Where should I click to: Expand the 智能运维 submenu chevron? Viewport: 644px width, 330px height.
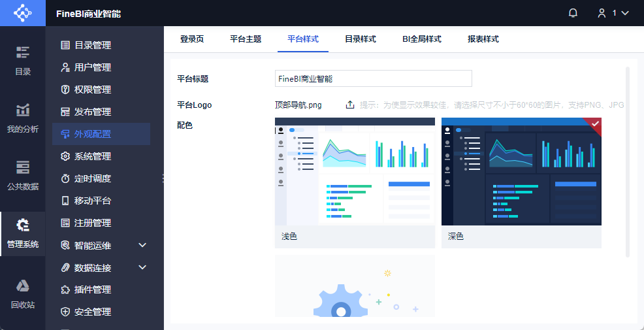click(x=142, y=245)
